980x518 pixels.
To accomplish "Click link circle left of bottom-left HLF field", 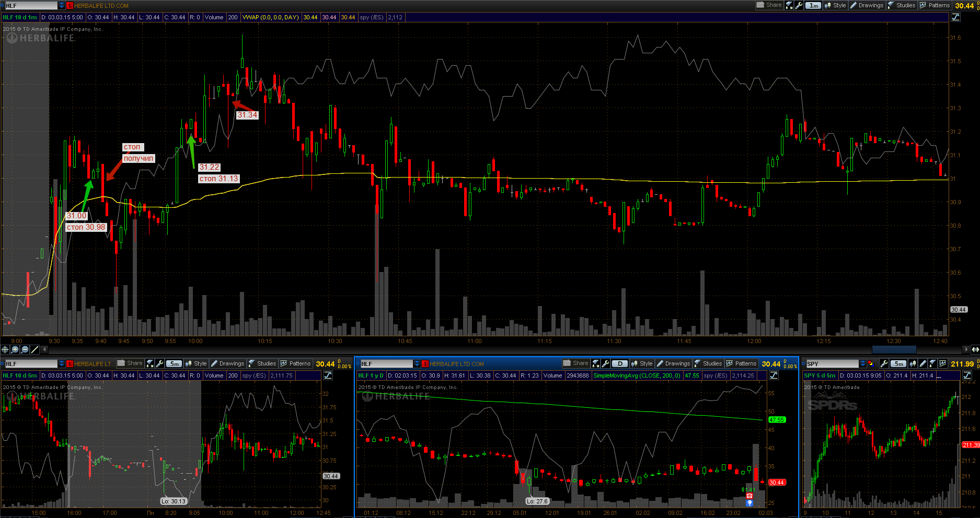I will (2, 364).
